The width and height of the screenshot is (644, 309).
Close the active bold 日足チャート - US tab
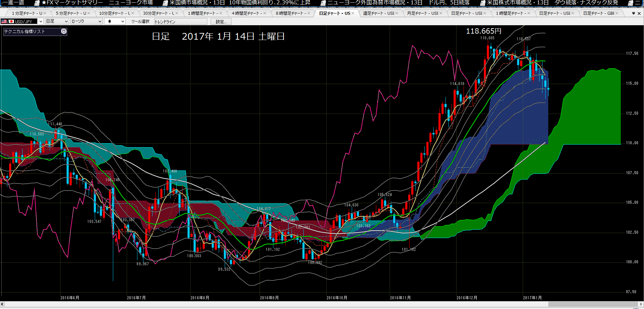pyautogui.click(x=353, y=13)
